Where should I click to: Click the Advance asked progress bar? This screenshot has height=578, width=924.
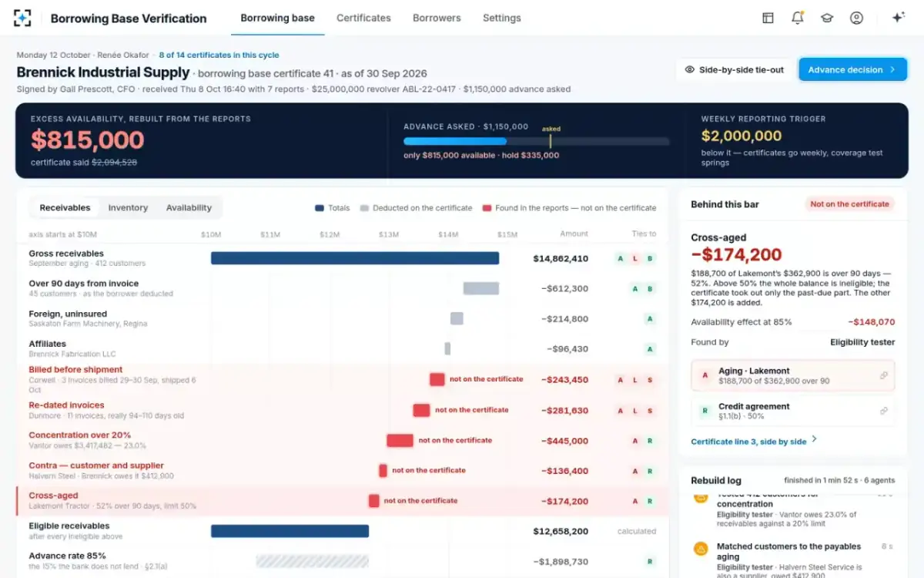[x=537, y=141]
